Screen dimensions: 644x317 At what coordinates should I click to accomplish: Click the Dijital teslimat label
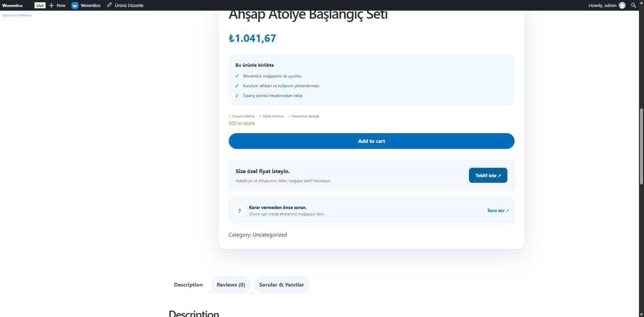pos(271,116)
